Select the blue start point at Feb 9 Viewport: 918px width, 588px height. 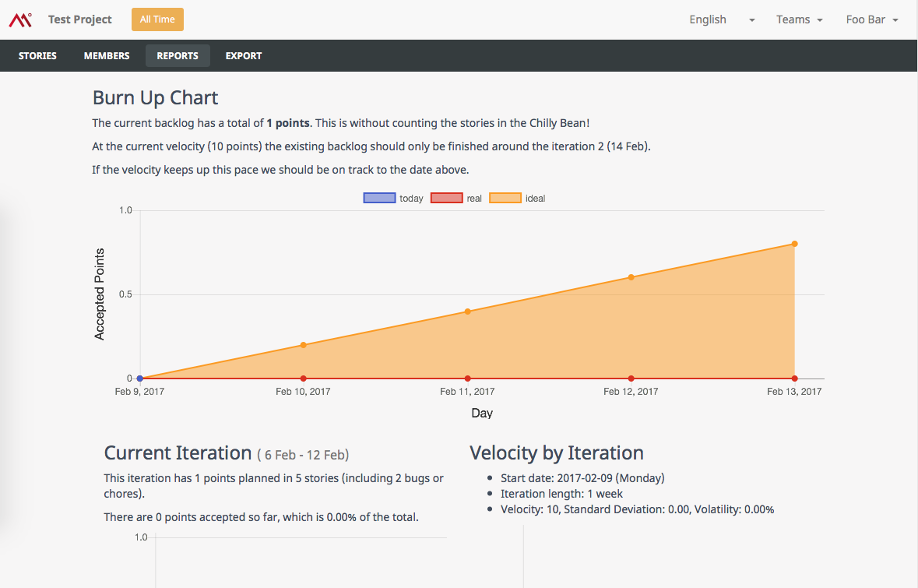139,377
